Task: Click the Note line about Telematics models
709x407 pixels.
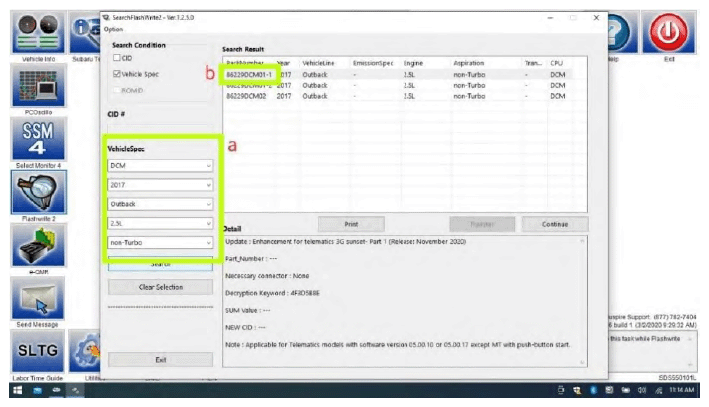Action: [397, 345]
